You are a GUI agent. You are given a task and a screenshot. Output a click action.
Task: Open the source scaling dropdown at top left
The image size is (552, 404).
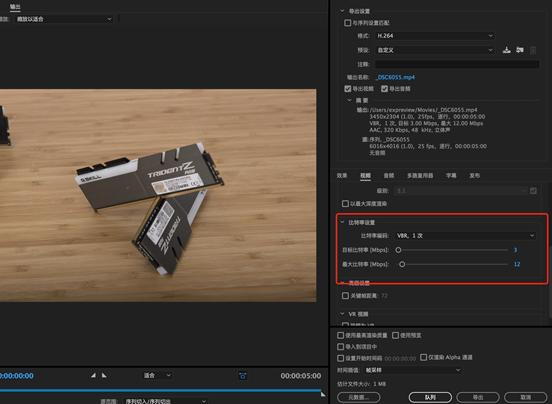(64, 19)
